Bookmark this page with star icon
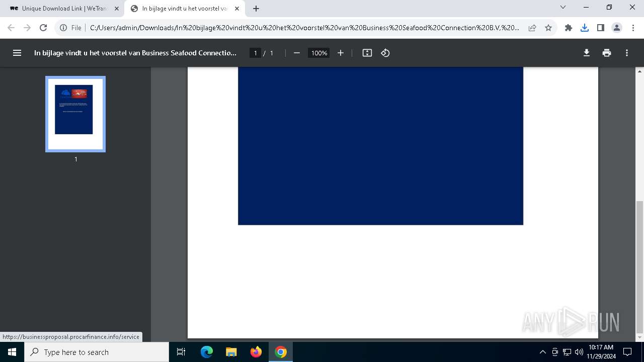This screenshot has width=644, height=362. point(548,28)
